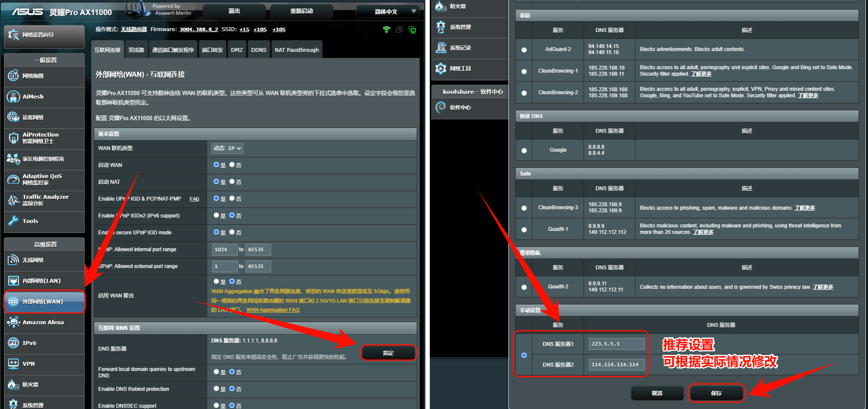
Task: Choose the Google DNS radio button
Action: point(524,150)
